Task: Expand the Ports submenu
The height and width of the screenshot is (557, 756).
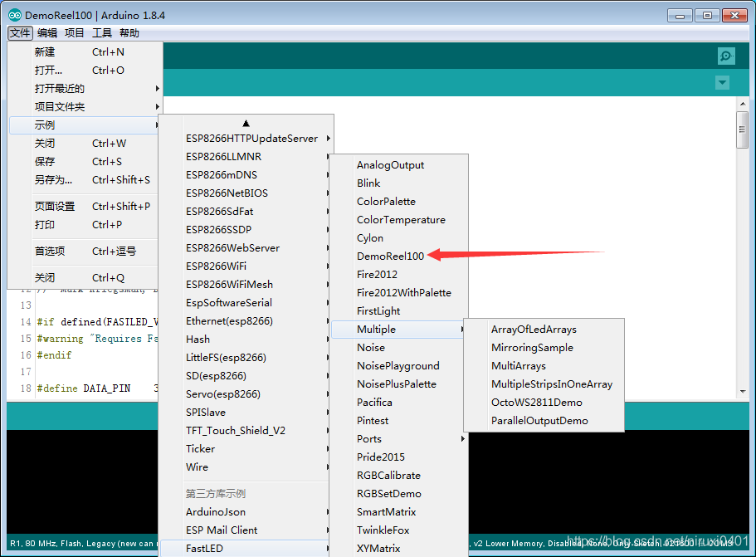Action: coord(399,439)
